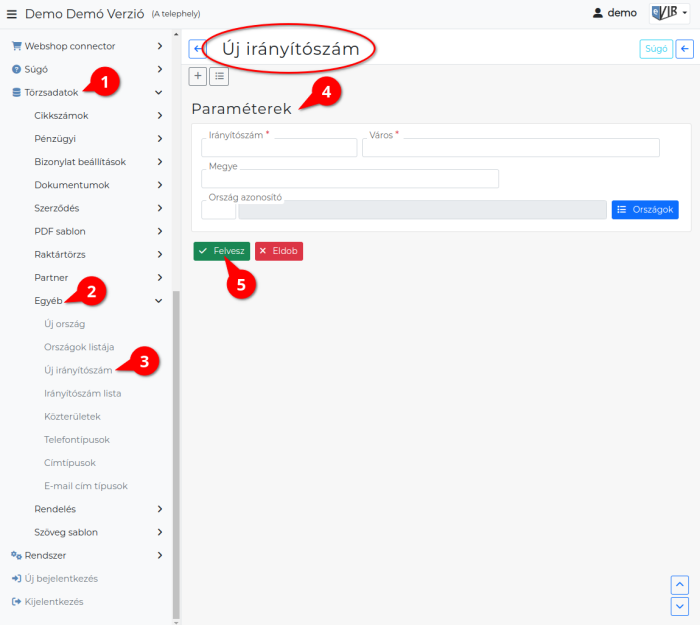
Task: Expand the Pénzügyi submenu
Action: pyautogui.click(x=160, y=139)
